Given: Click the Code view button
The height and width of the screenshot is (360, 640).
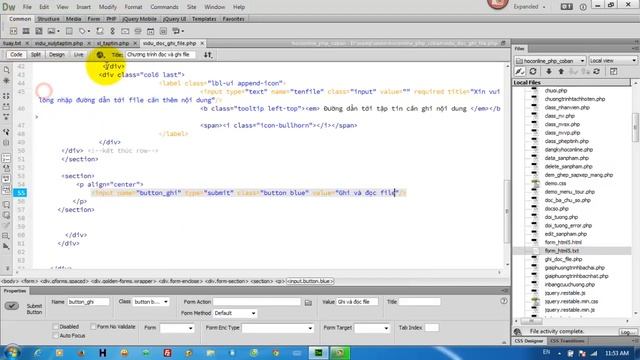Looking at the screenshot, I should [16, 55].
